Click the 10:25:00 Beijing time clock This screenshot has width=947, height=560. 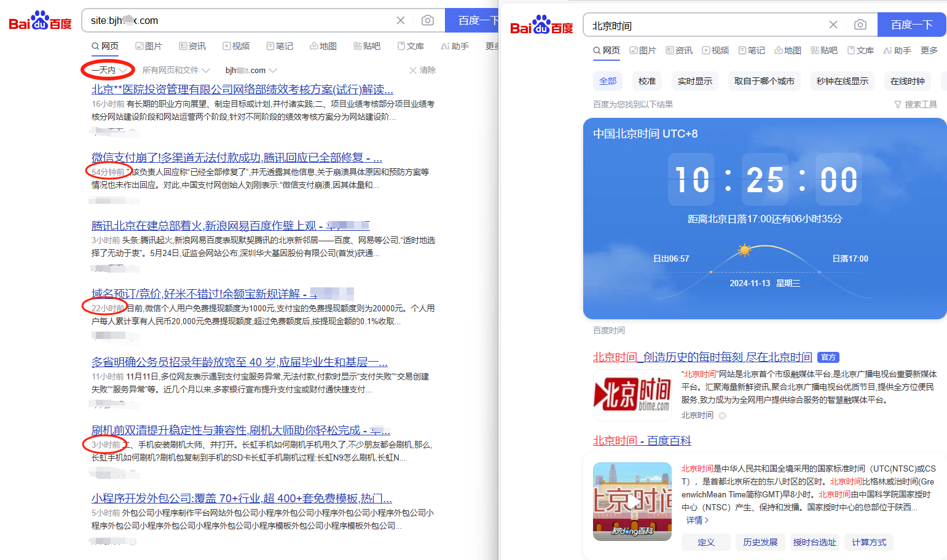pyautogui.click(x=765, y=179)
